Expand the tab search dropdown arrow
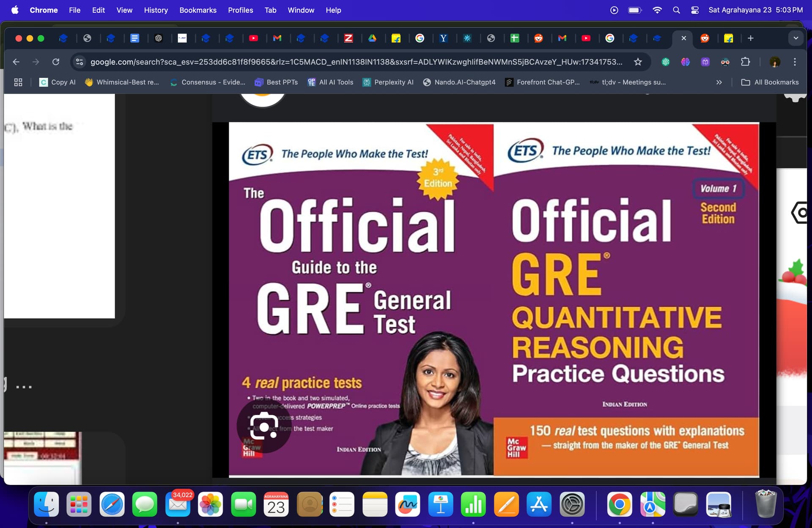 [796, 38]
